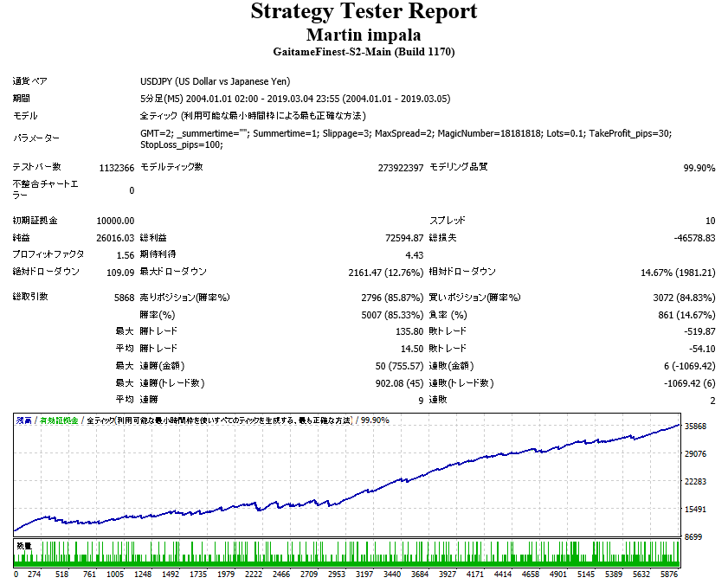Viewport: 728px width, 584px height.
Task: Click average consecutive losses value 2
Action: tap(712, 401)
